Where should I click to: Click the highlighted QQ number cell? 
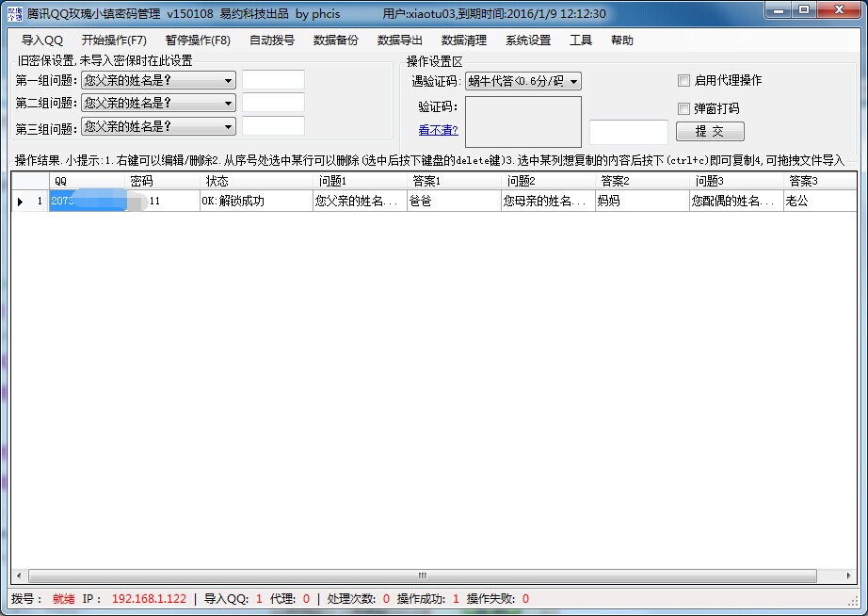click(88, 201)
